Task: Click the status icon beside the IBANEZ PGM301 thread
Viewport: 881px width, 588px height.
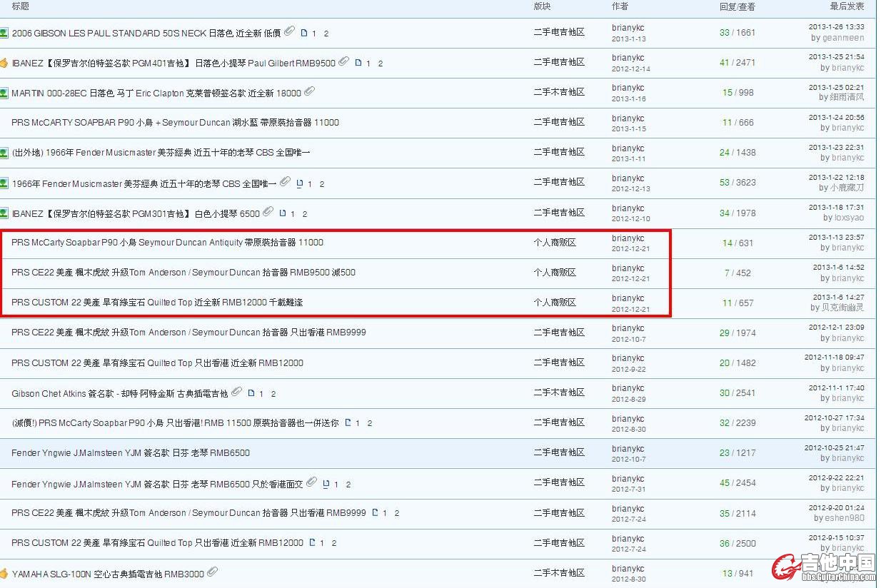Action: point(4,213)
